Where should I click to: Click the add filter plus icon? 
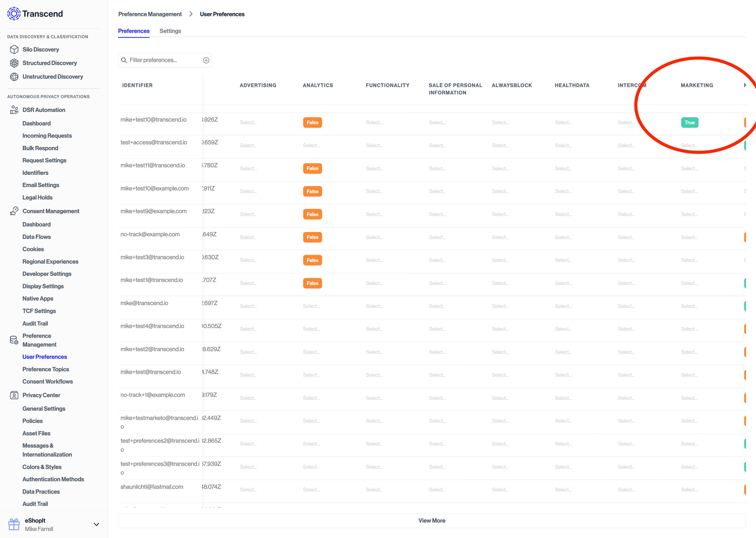click(206, 60)
